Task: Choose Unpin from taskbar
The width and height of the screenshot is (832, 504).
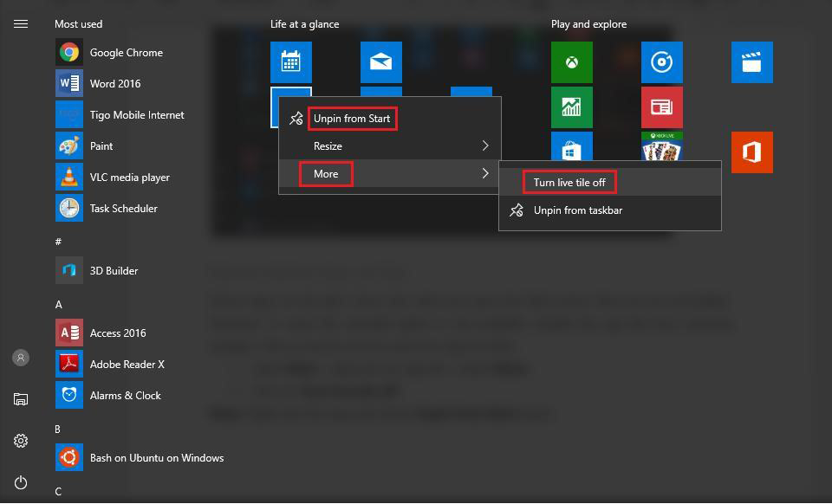Action: (578, 210)
